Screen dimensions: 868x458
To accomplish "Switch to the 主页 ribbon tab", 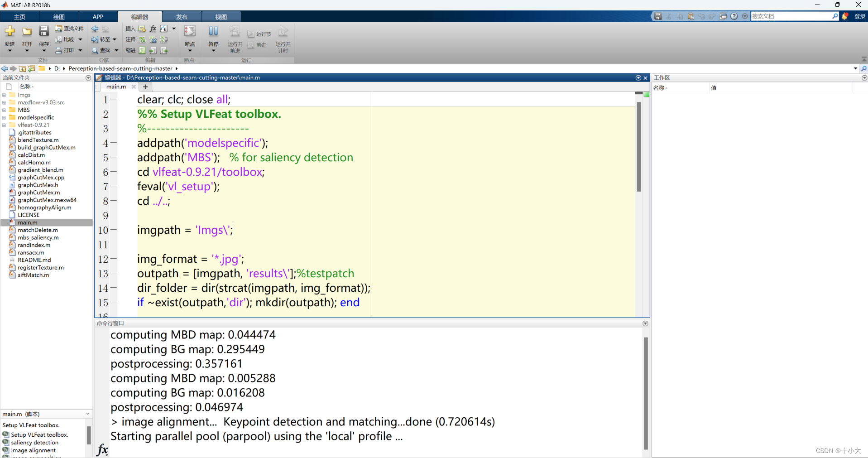I will coord(19,17).
